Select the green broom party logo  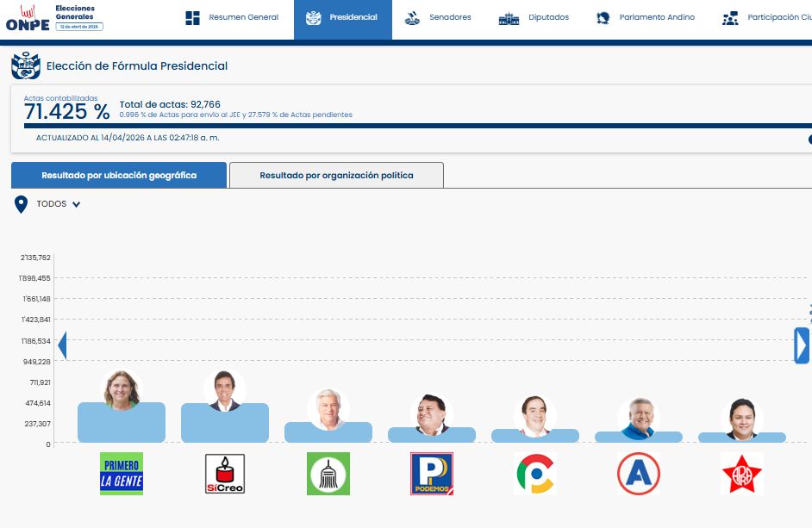(328, 474)
